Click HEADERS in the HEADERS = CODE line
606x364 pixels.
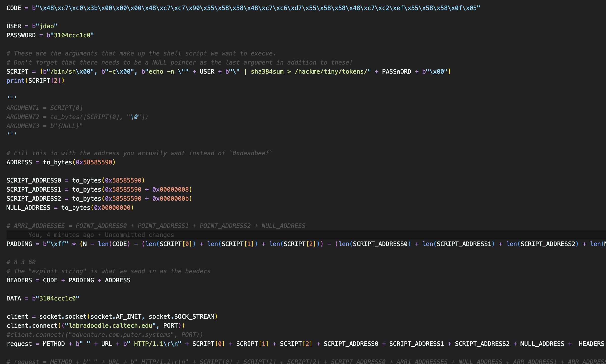click(x=19, y=280)
